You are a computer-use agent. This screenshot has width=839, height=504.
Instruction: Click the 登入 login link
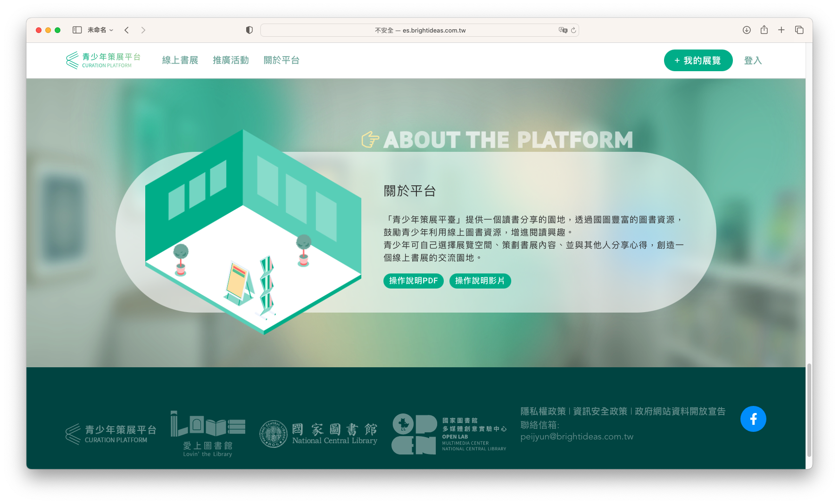tap(752, 60)
